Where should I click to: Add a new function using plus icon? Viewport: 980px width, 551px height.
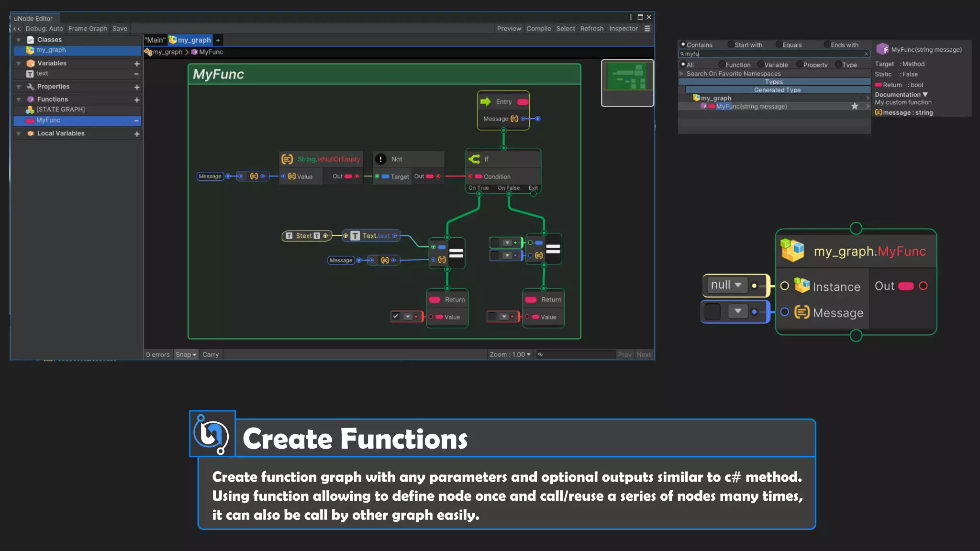pyautogui.click(x=137, y=100)
